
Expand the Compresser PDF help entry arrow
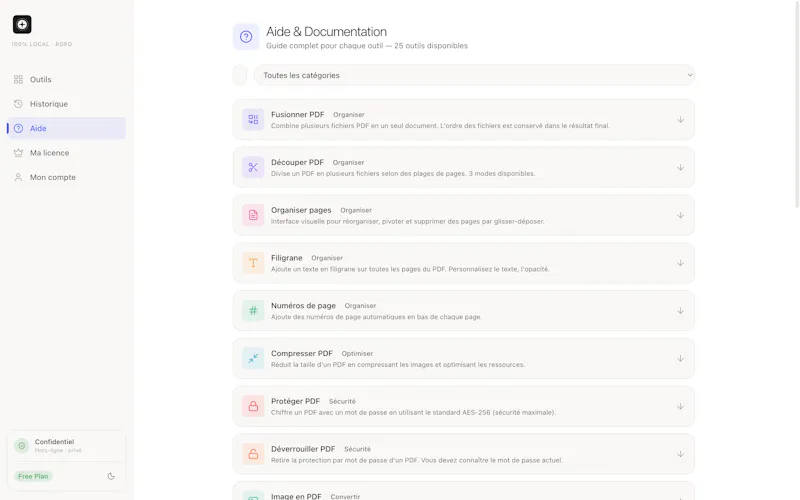click(680, 359)
